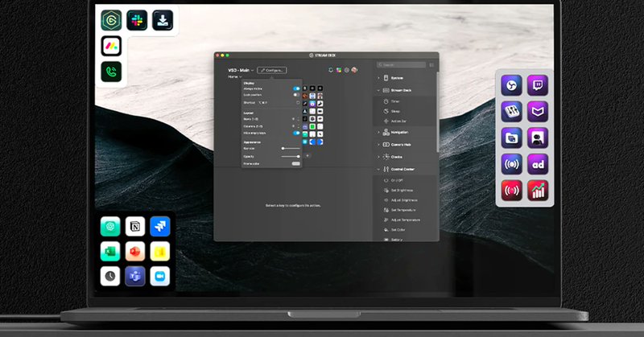This screenshot has width=644, height=337.
Task: Click the profile avatar icon in Stream Deck
Action: tap(354, 70)
